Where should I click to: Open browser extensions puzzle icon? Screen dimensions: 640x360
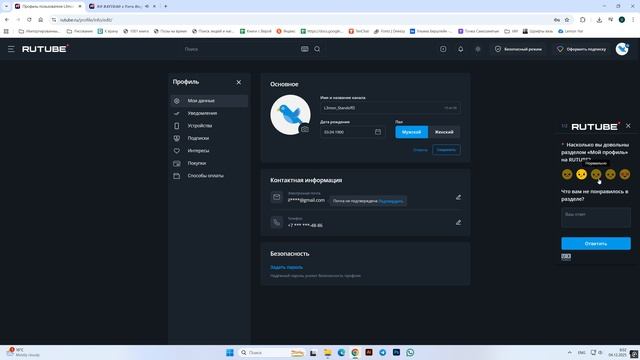[583, 20]
